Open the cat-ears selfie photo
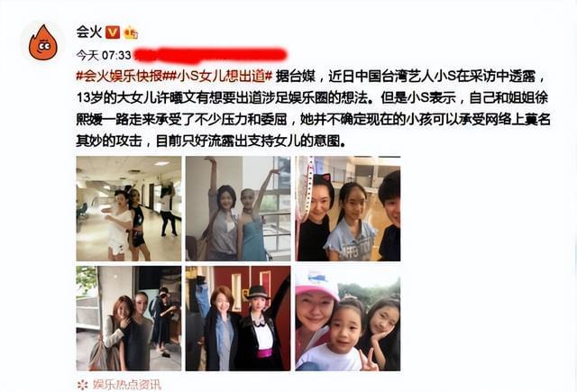The image size is (577, 392). 348,208
